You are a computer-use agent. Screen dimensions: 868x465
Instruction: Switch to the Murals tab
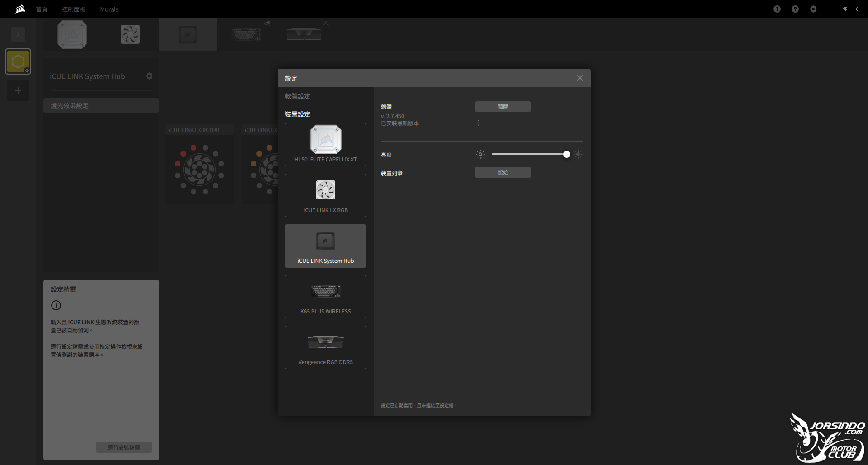pyautogui.click(x=109, y=9)
